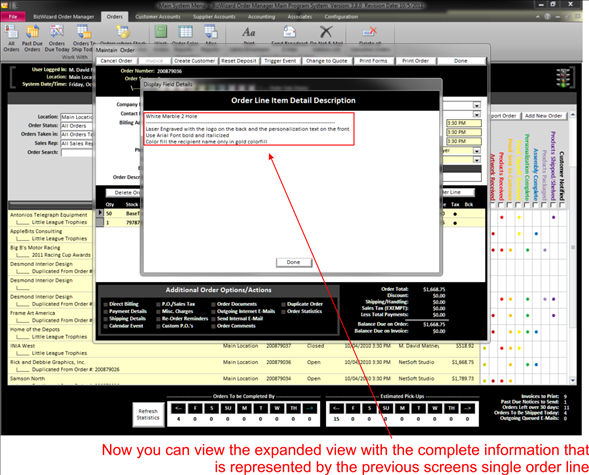Check the Payment Details option
Viewport: 589px width, 475px height.
tap(106, 312)
